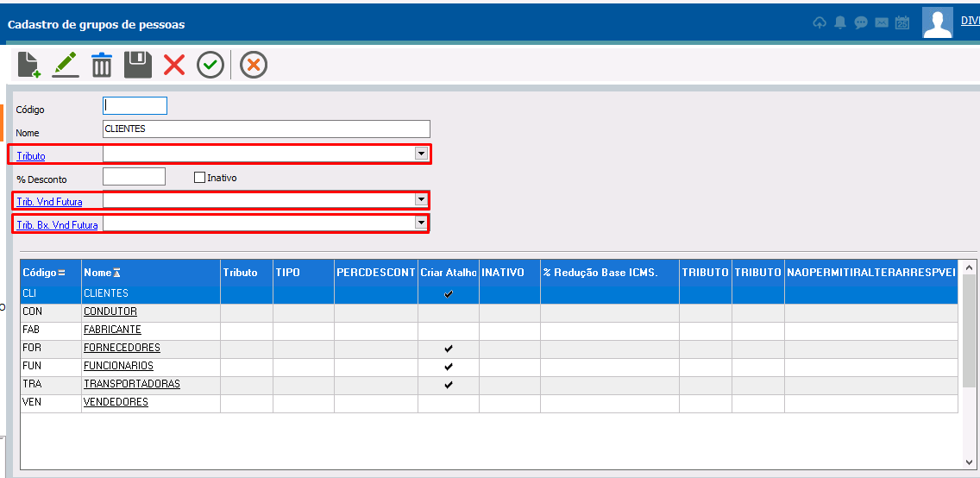Toggle Criar Atalho check in FUNCIONARIOS row
Viewport: 980px width, 478px height.
(x=448, y=366)
